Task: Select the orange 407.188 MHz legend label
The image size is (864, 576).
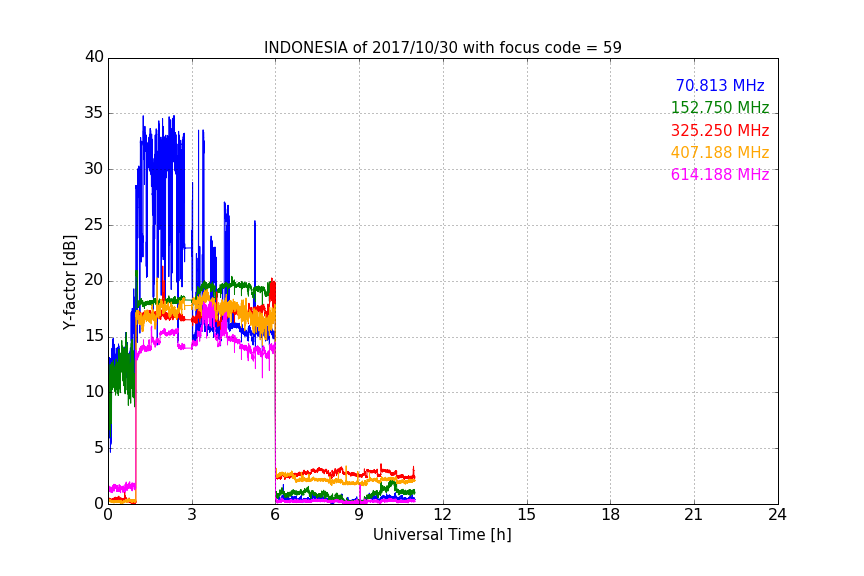Action: [x=720, y=153]
